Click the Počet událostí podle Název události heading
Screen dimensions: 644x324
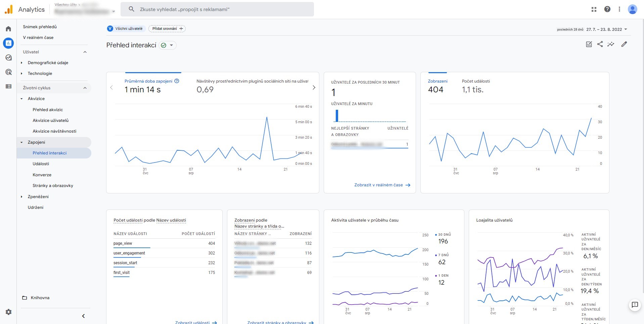(x=150, y=220)
